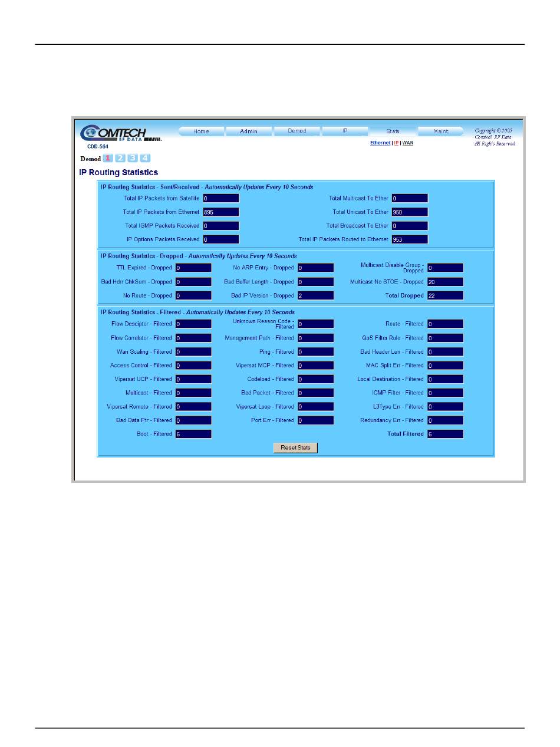Open the Stats tab
This screenshot has width=560, height=747.
(393, 131)
